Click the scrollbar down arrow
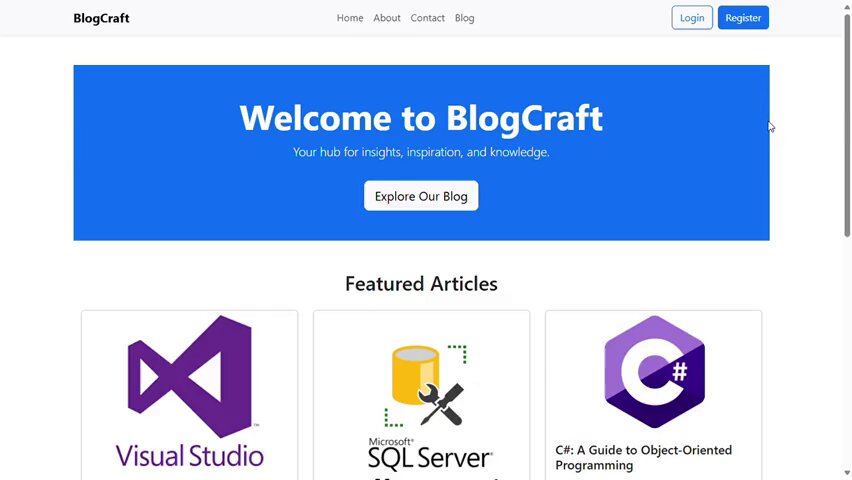 847,474
